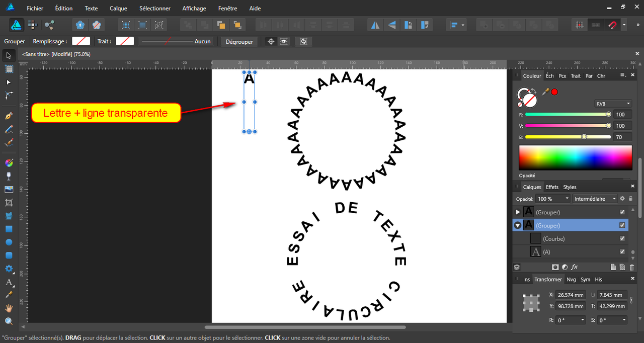Toggle the transform aspect ratio link

pyautogui.click(x=631, y=300)
